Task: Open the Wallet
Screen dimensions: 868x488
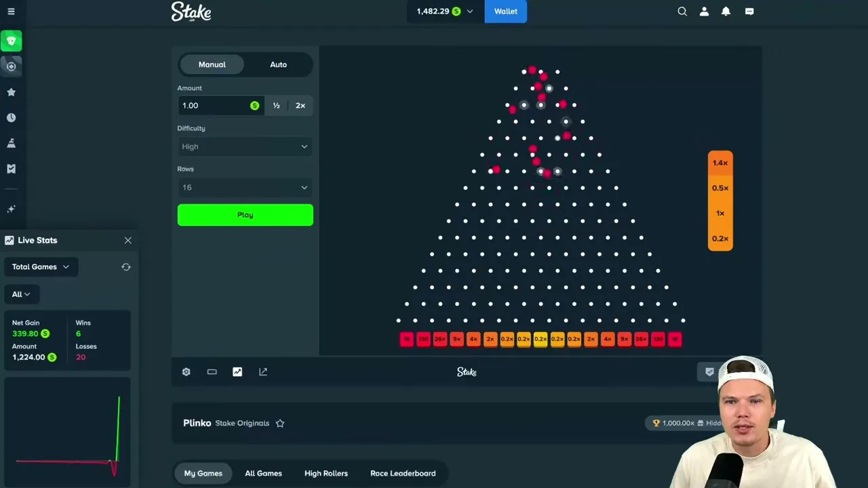Action: pyautogui.click(x=506, y=12)
